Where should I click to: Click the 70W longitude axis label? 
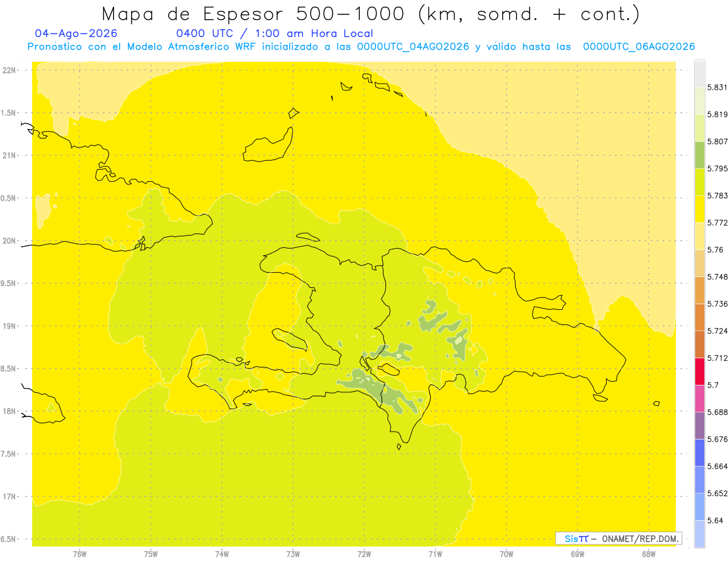pyautogui.click(x=507, y=554)
